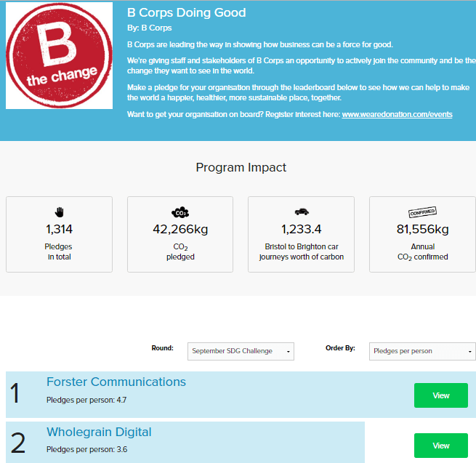Screen dimensions: 476x463
Task: Click the raised hand pledges icon
Action: pos(59,212)
